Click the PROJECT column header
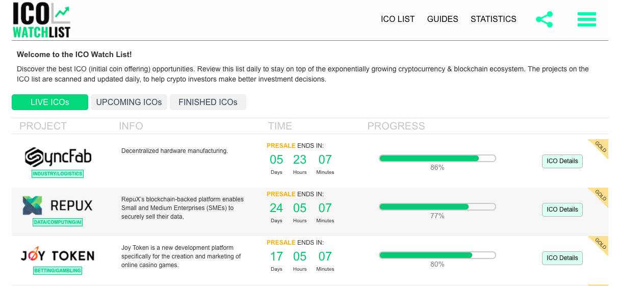 43,126
